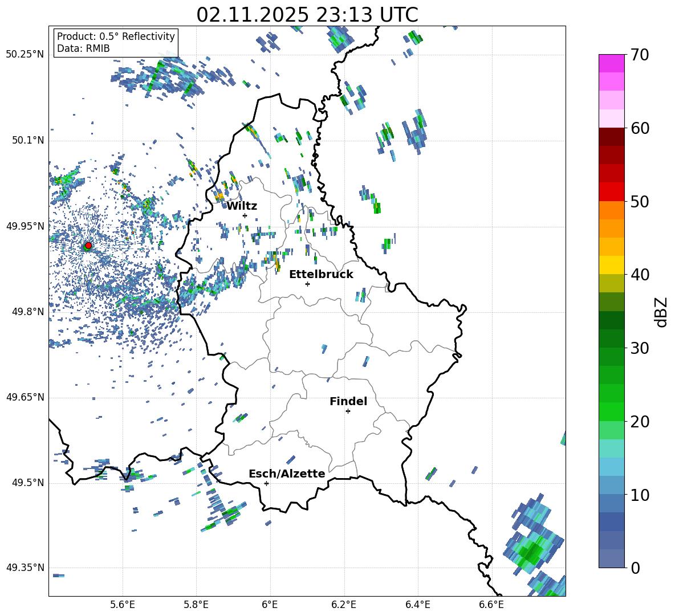The image size is (675, 616).
Task: Click the Ettelbruck station cross marker
Action: pos(307,284)
